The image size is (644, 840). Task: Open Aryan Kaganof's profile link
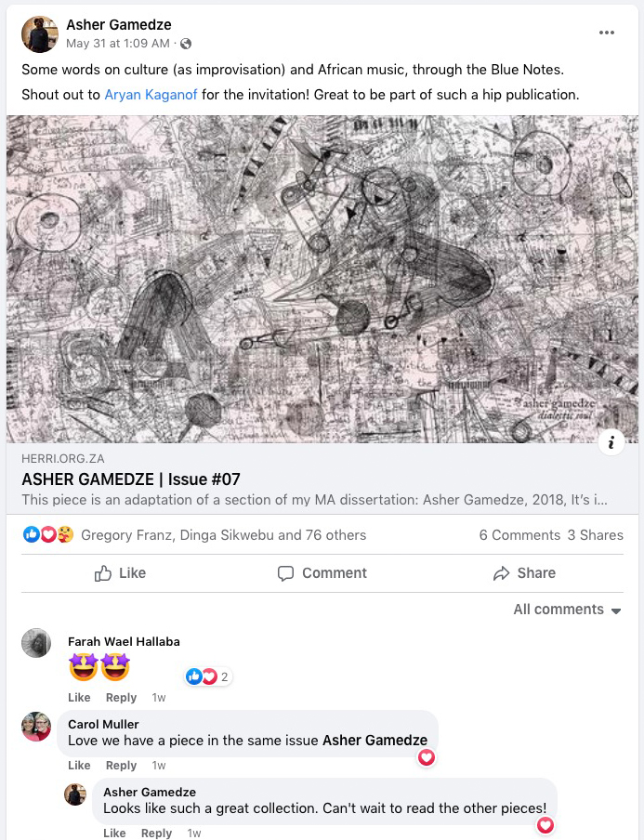[x=151, y=95]
